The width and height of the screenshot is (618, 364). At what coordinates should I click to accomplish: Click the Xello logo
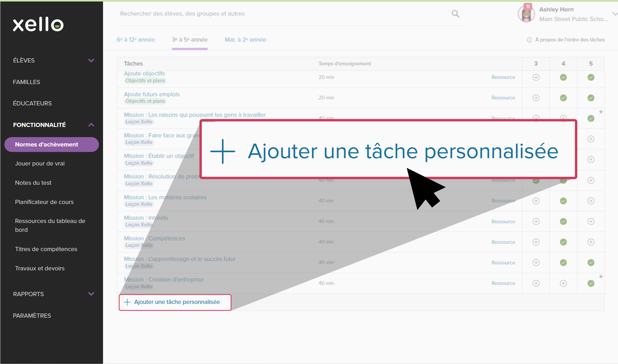(38, 25)
